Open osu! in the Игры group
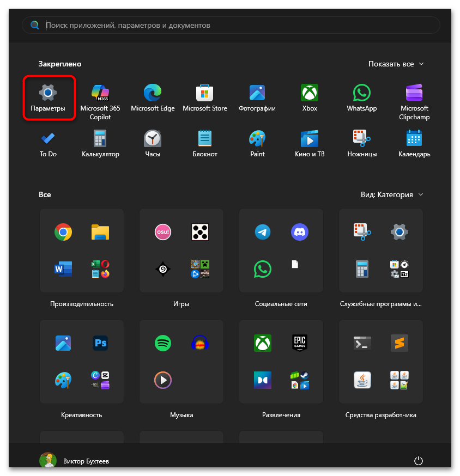 point(163,232)
